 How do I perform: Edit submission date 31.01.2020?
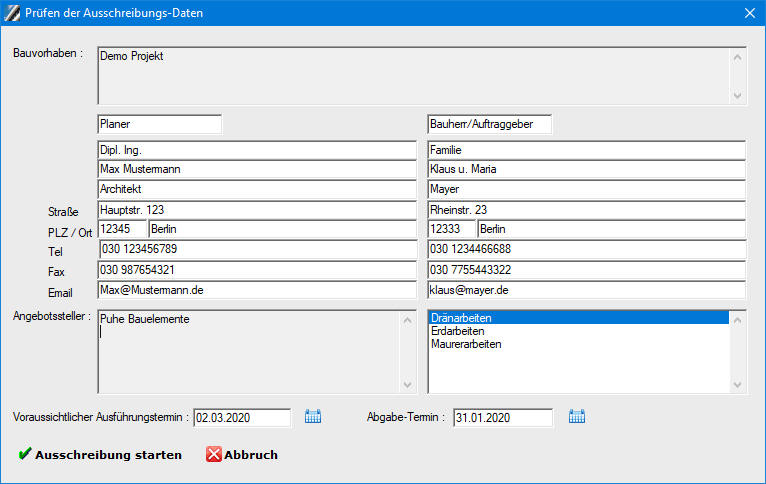point(503,418)
